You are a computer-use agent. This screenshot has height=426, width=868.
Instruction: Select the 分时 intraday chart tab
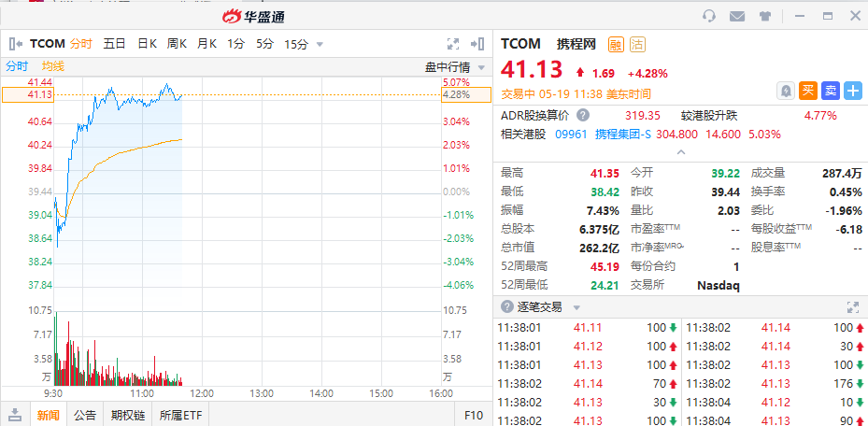(81, 44)
